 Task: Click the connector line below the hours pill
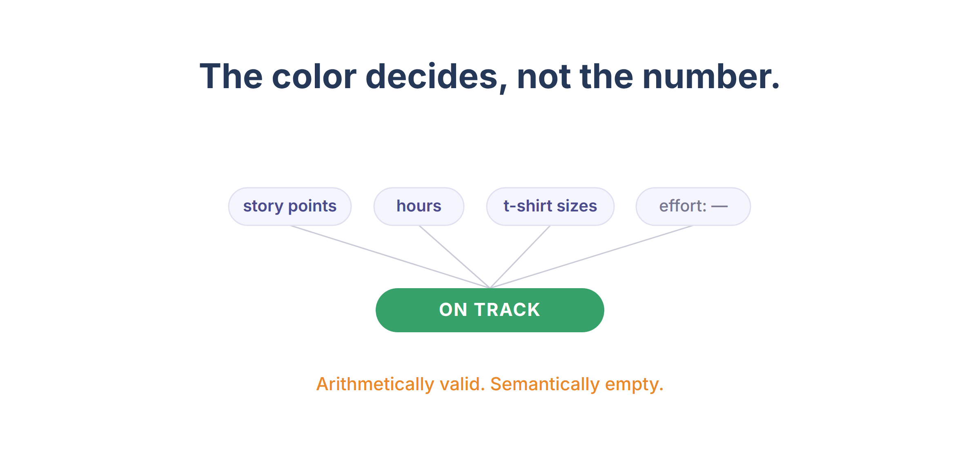454,257
